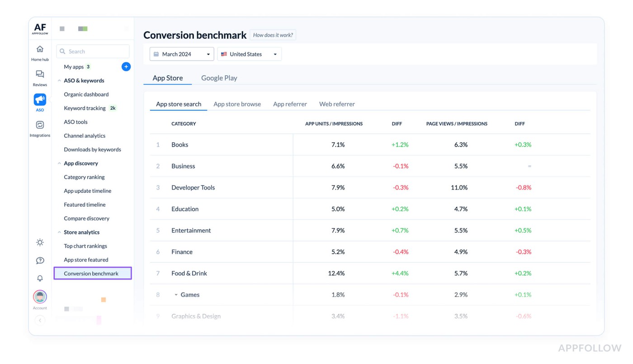
Task: Click inside the Search field
Action: pos(93,51)
